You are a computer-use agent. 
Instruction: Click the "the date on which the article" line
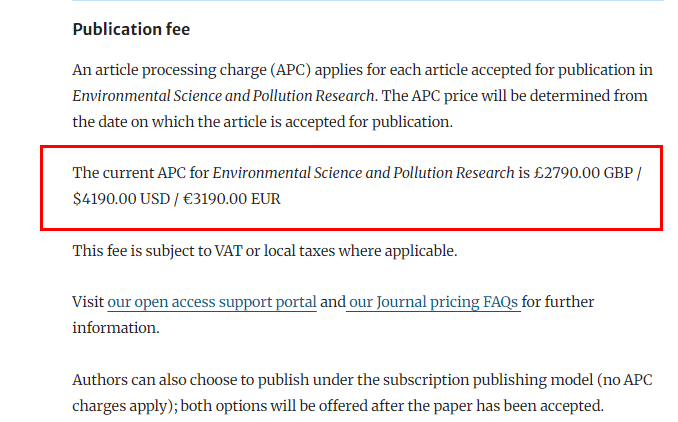pos(262,122)
